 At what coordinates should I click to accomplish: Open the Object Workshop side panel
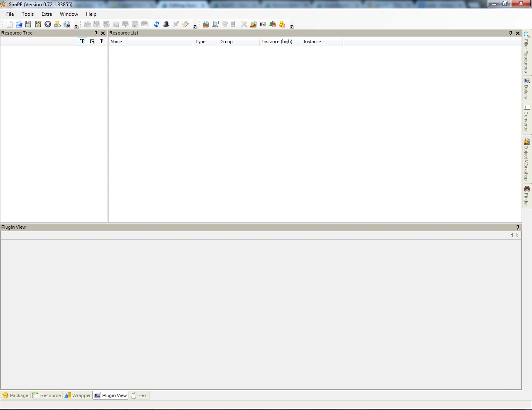click(527, 160)
